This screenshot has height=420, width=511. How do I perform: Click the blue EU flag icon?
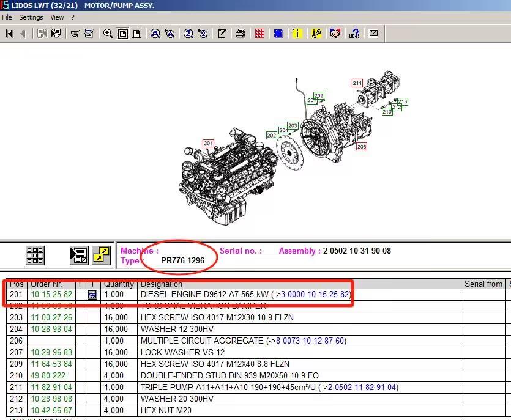(x=278, y=33)
